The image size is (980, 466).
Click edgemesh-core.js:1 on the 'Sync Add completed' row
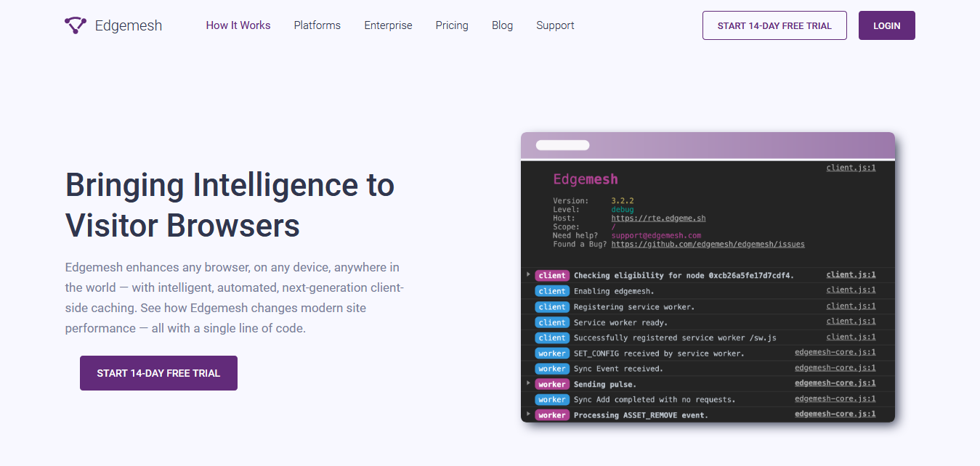[835, 398]
